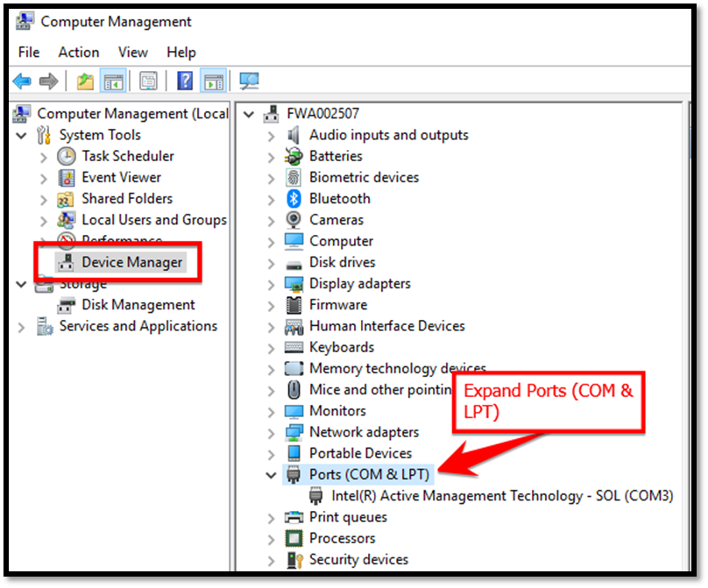The width and height of the screenshot is (708, 588).
Task: Click the blue Help question mark icon
Action: 185,81
